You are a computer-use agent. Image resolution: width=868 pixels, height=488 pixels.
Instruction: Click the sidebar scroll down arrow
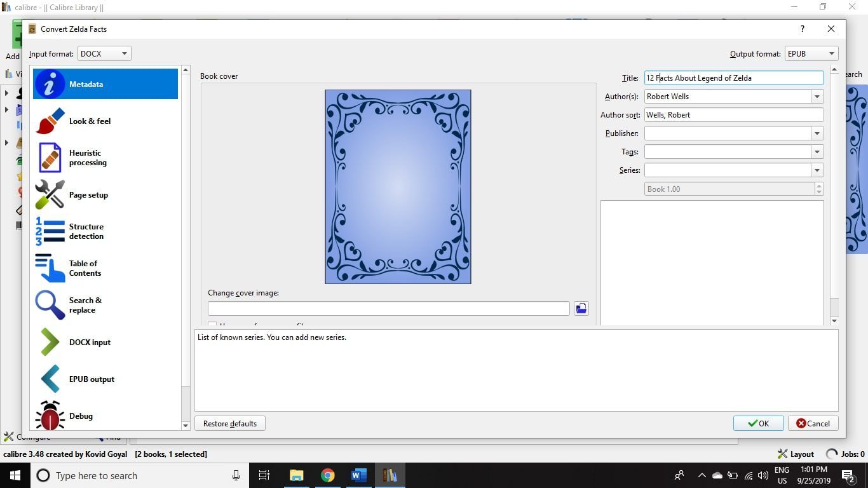pyautogui.click(x=186, y=426)
